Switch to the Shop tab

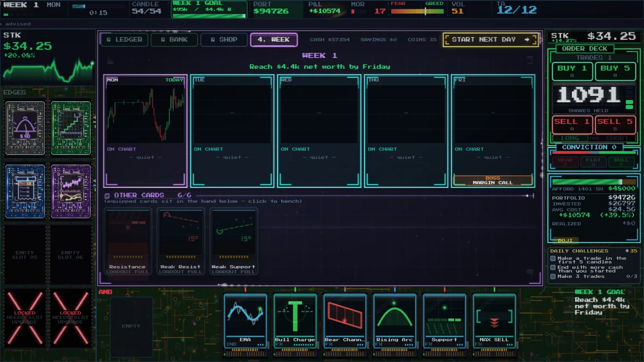(224, 39)
